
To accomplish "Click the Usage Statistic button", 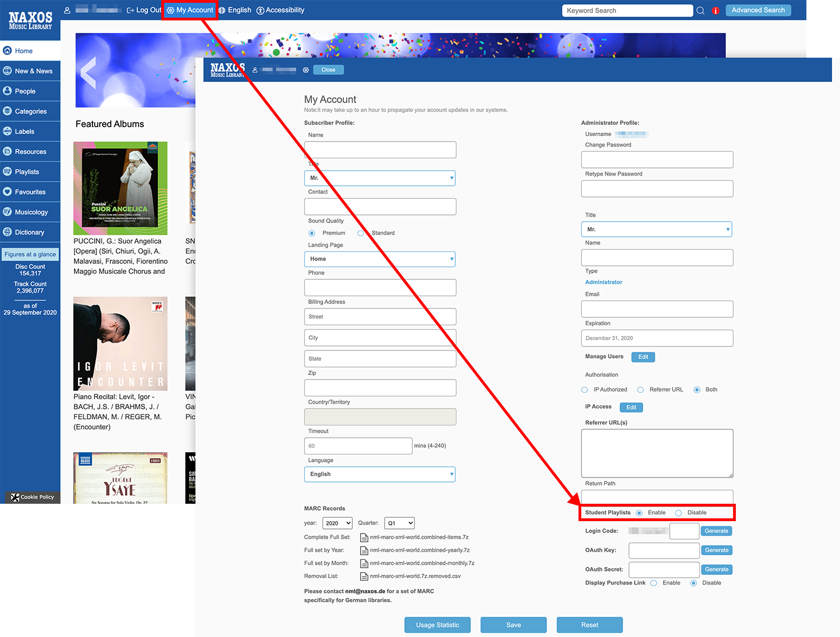I will (437, 625).
